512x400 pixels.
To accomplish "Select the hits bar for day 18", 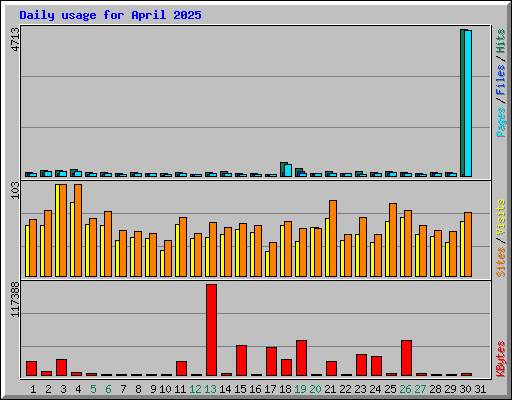I will point(283,169).
